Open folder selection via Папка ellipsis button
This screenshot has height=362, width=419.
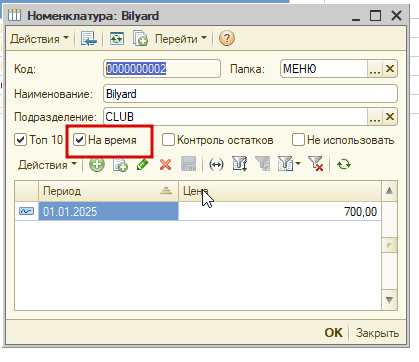pyautogui.click(x=375, y=69)
